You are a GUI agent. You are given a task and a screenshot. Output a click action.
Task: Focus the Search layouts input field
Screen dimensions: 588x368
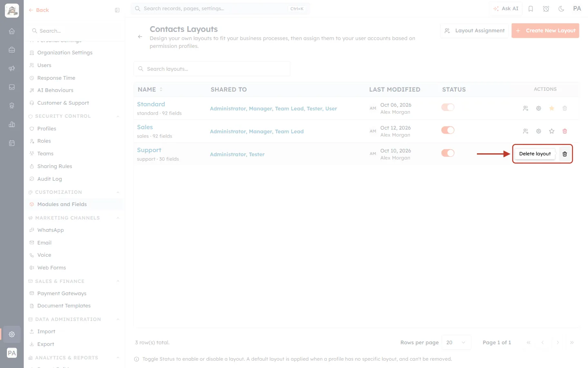point(212,69)
